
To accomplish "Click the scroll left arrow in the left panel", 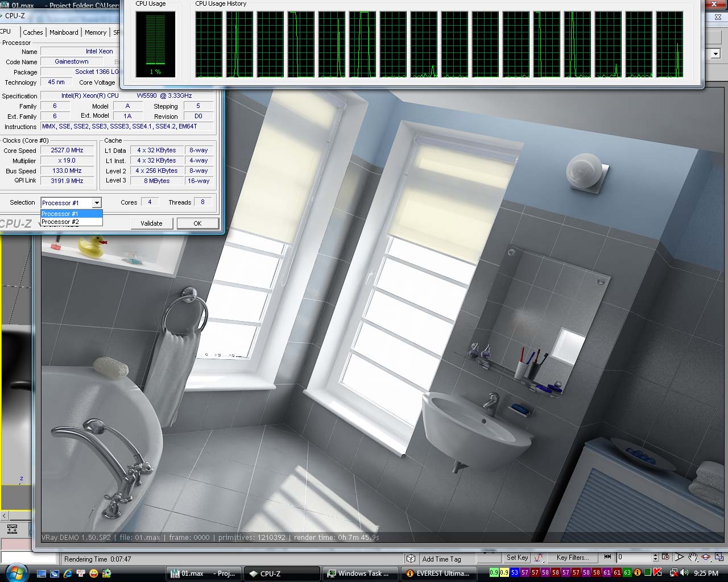I will click(x=5, y=516).
